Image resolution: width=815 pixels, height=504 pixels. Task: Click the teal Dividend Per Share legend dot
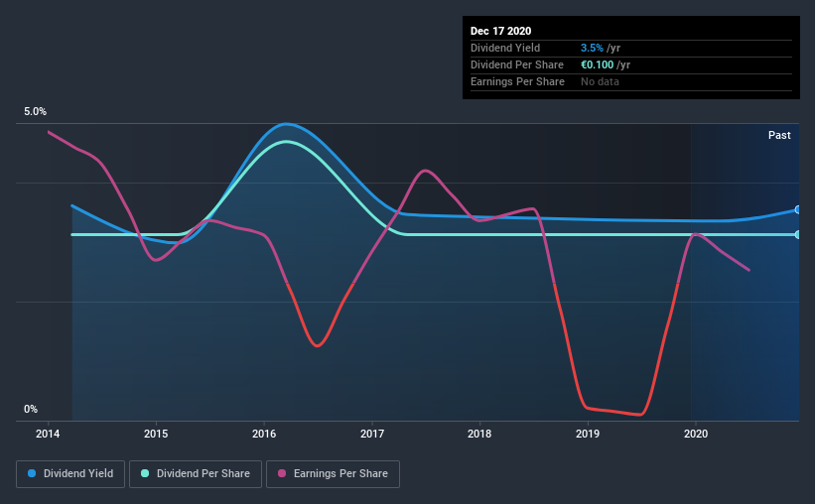pyautogui.click(x=145, y=473)
